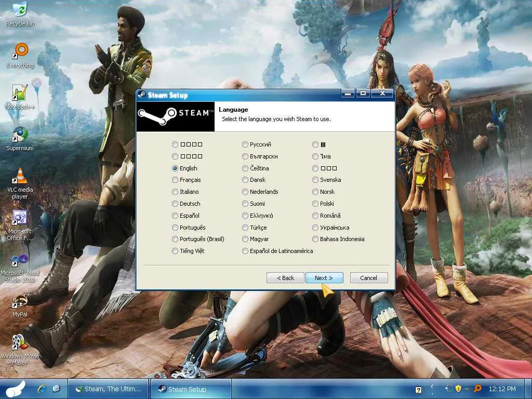
Task: Click the Back button
Action: pos(285,278)
